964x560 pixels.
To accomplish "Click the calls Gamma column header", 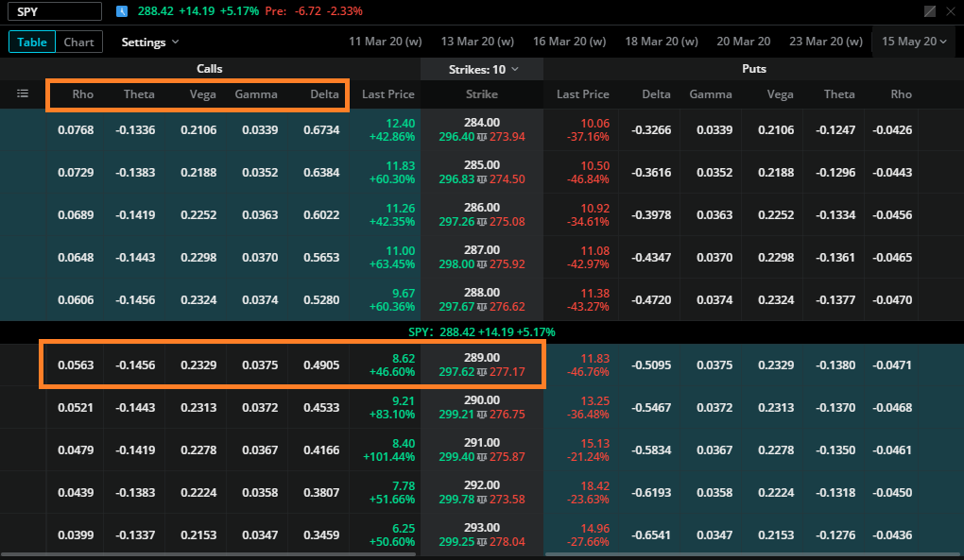I will point(256,93).
